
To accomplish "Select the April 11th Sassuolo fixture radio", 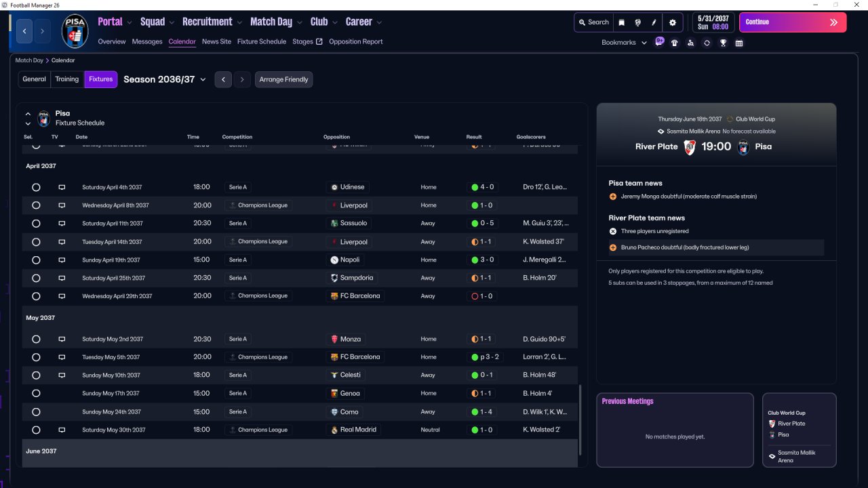I will 36,223.
